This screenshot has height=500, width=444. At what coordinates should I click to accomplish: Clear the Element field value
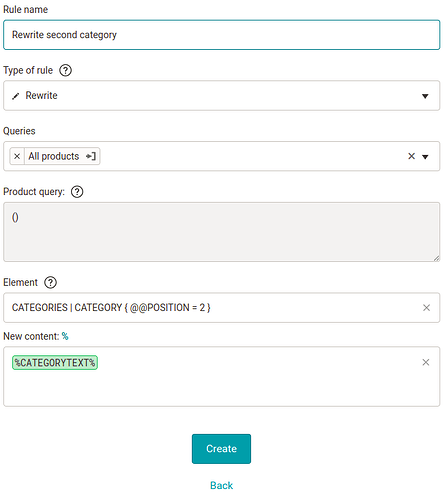pyautogui.click(x=426, y=308)
